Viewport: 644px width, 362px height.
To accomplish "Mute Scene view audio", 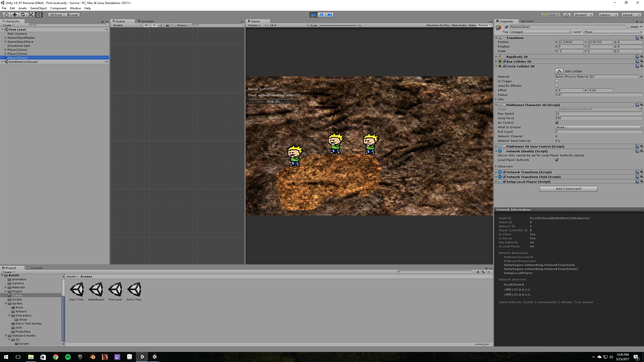I will 161,25.
